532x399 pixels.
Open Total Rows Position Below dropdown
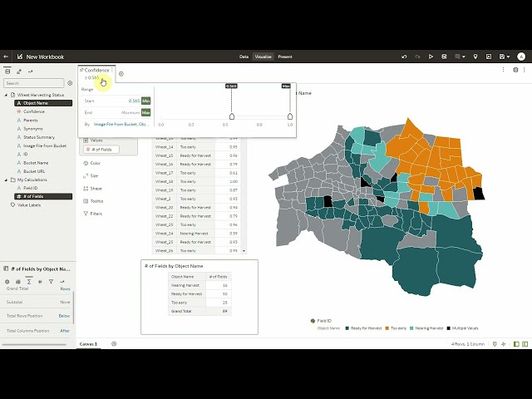point(64,316)
